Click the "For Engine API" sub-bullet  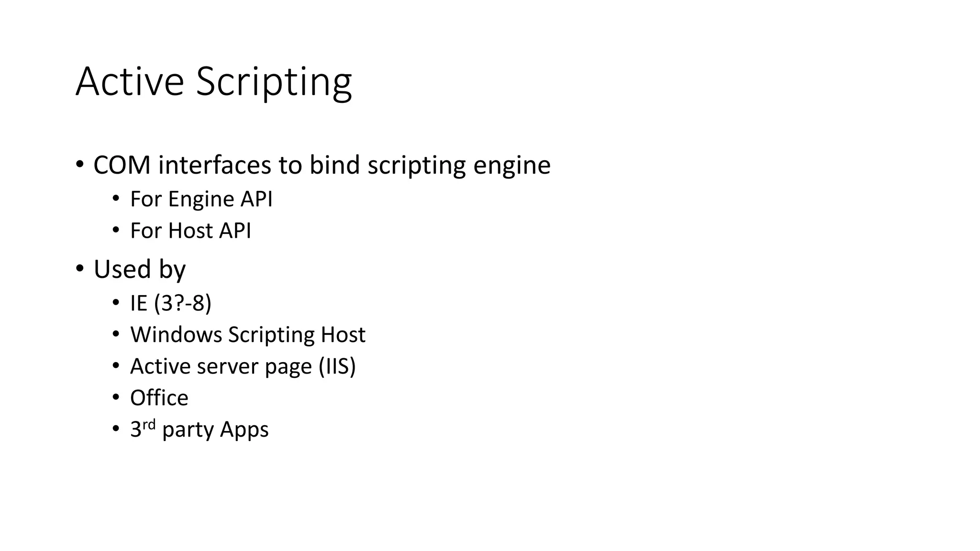(201, 199)
